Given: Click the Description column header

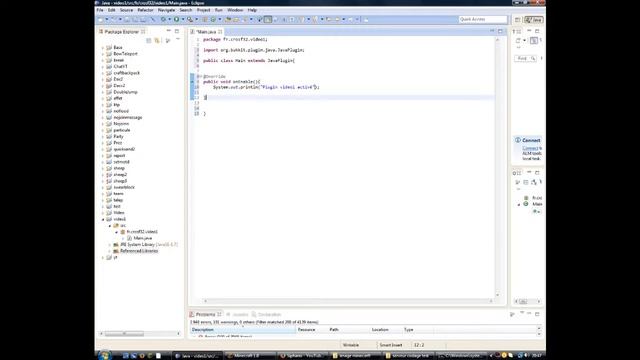Looking at the screenshot, I should pyautogui.click(x=243, y=329).
